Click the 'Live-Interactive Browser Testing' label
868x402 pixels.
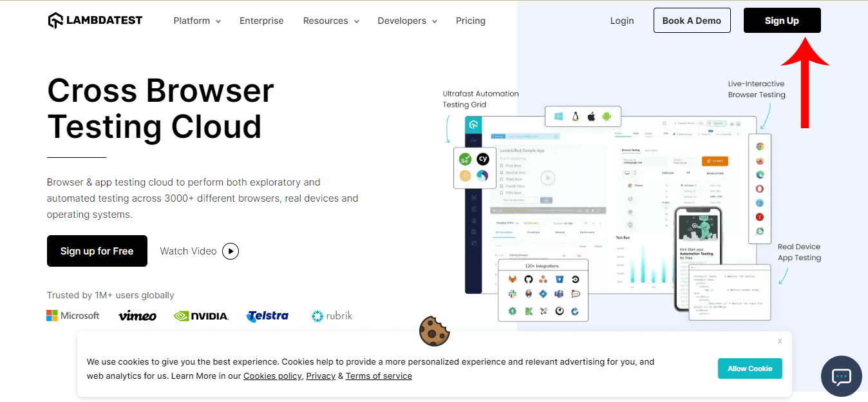pyautogui.click(x=757, y=89)
